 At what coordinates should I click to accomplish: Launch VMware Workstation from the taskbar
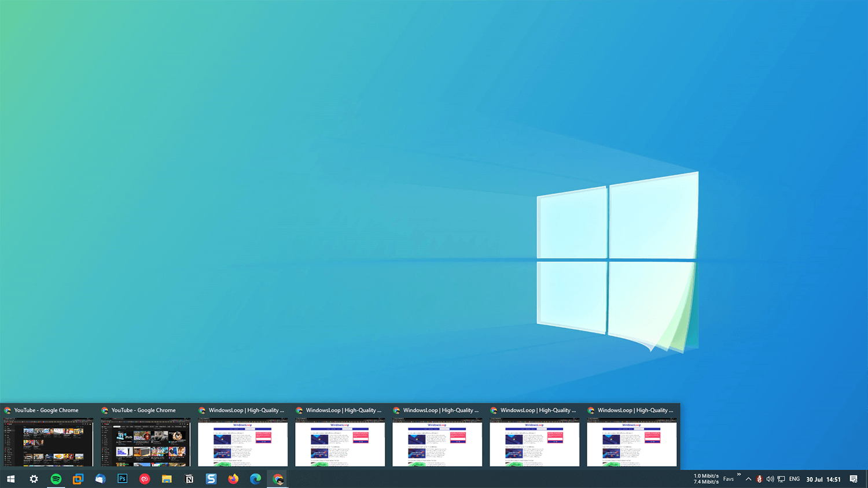pos(78,479)
